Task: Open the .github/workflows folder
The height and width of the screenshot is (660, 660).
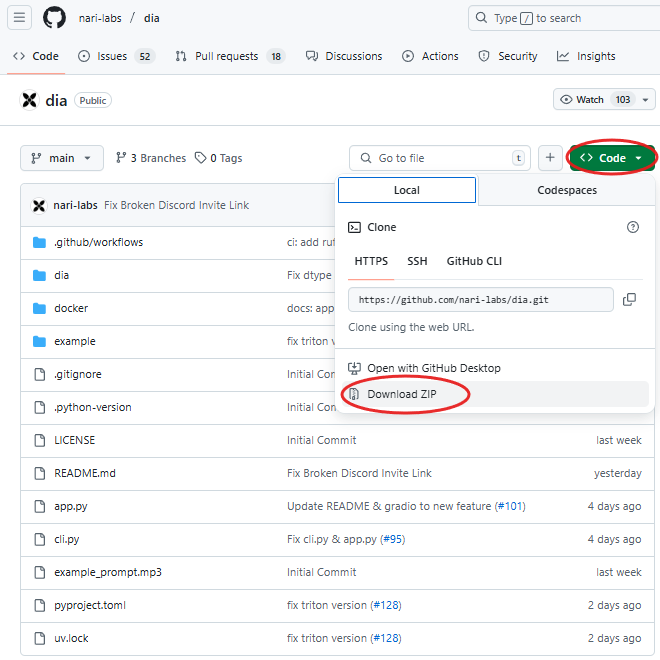Action: 98,242
